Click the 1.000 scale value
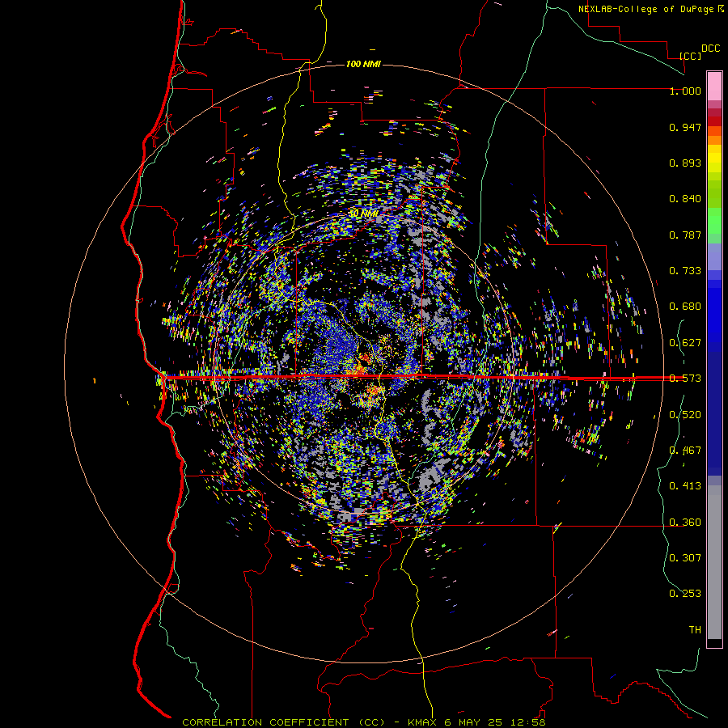The width and height of the screenshot is (728, 728). (x=685, y=91)
